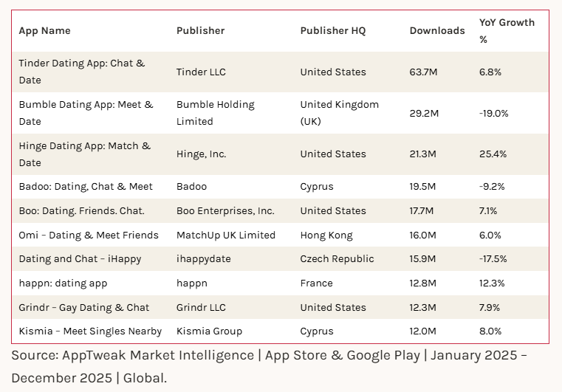Select the Bumble Holding Limited publisher cell

[x=215, y=113]
